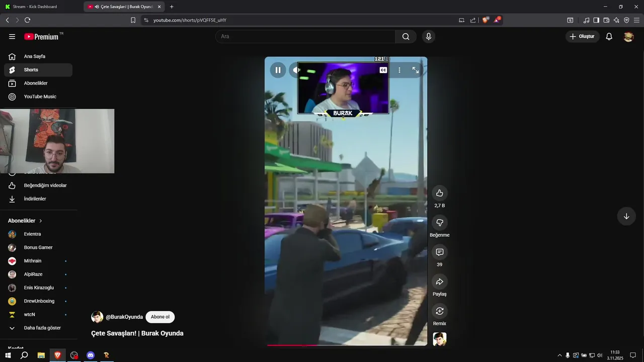Open Abonelikler in the sidebar

(x=38, y=83)
